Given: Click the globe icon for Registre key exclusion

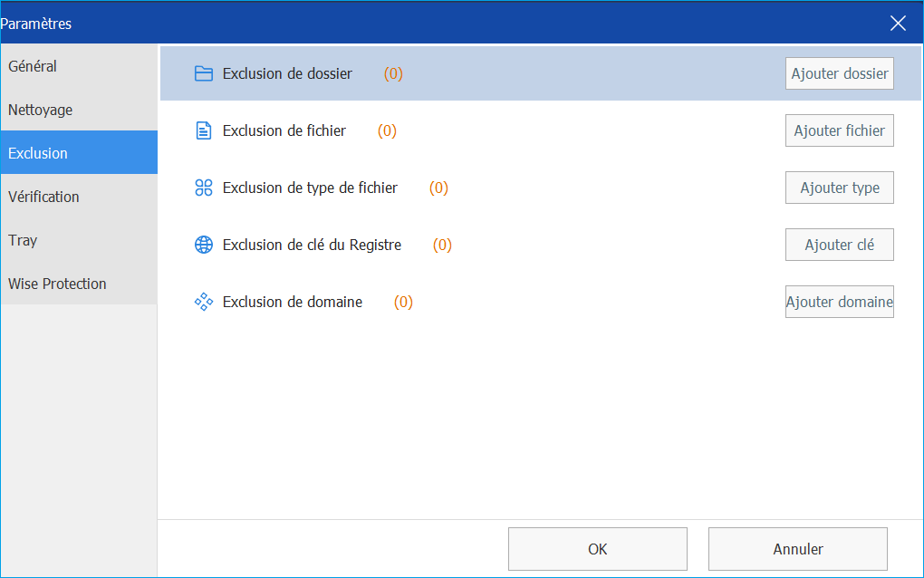Looking at the screenshot, I should (203, 245).
